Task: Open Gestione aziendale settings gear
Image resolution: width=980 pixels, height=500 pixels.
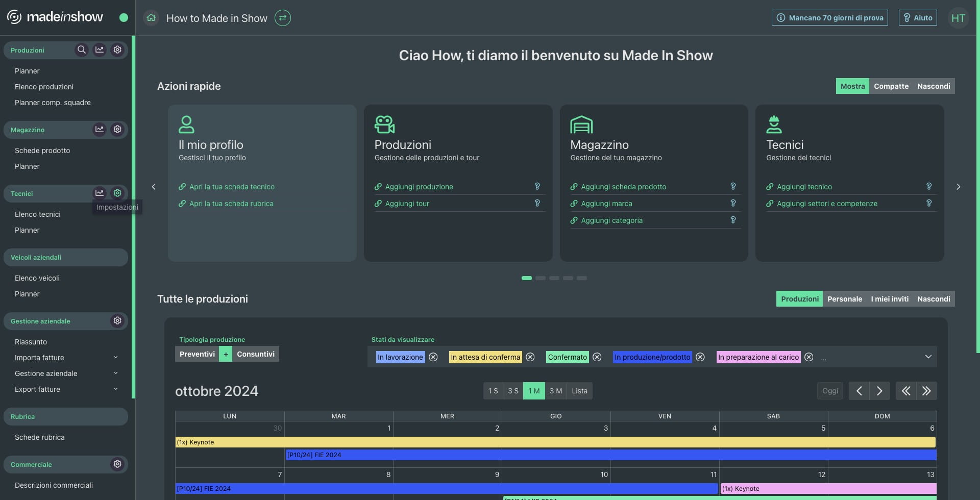Action: coord(117,320)
